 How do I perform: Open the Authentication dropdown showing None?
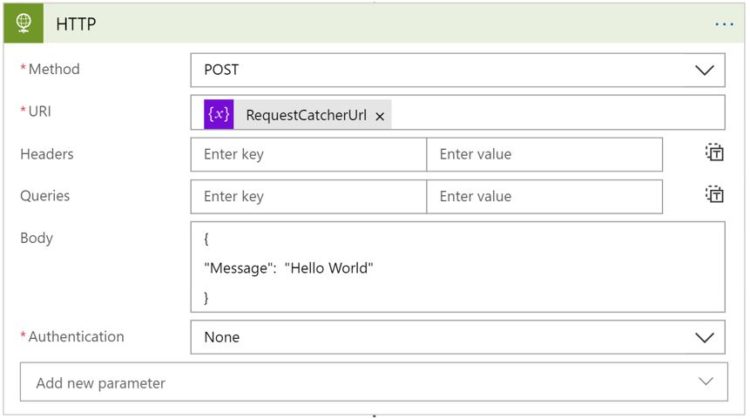(x=458, y=337)
